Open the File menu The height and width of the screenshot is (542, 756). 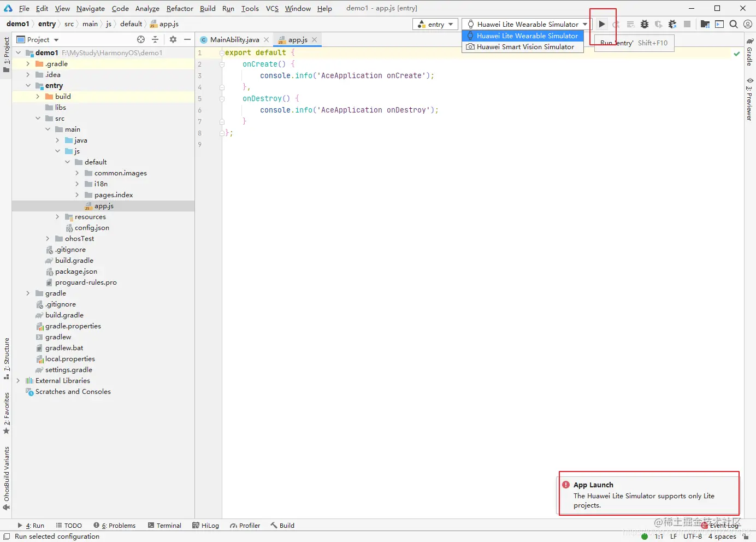point(24,8)
